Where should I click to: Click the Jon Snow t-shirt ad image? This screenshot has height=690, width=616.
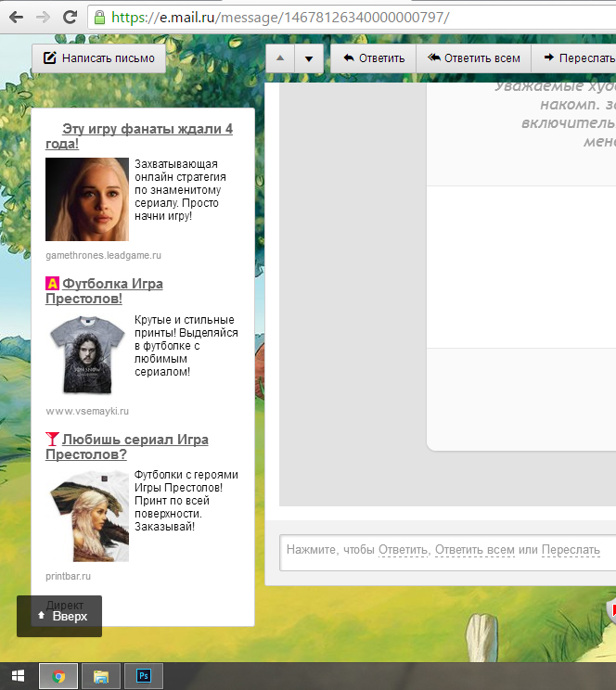coord(87,354)
